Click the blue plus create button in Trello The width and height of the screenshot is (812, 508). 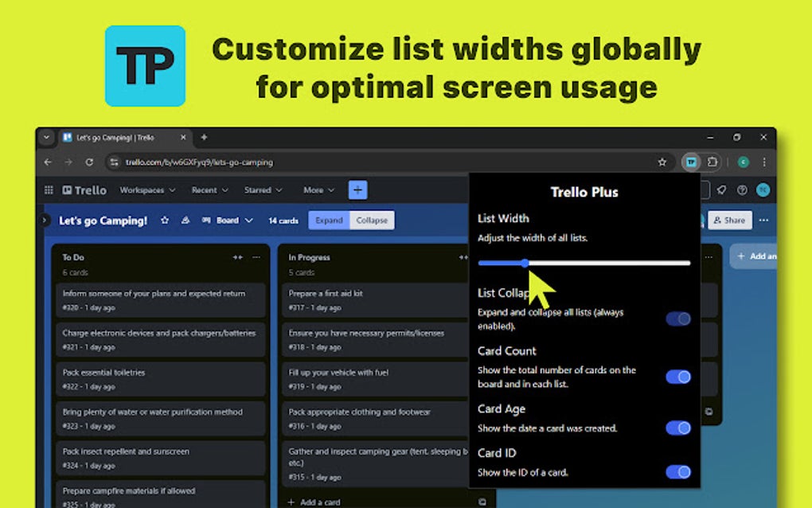coord(357,190)
